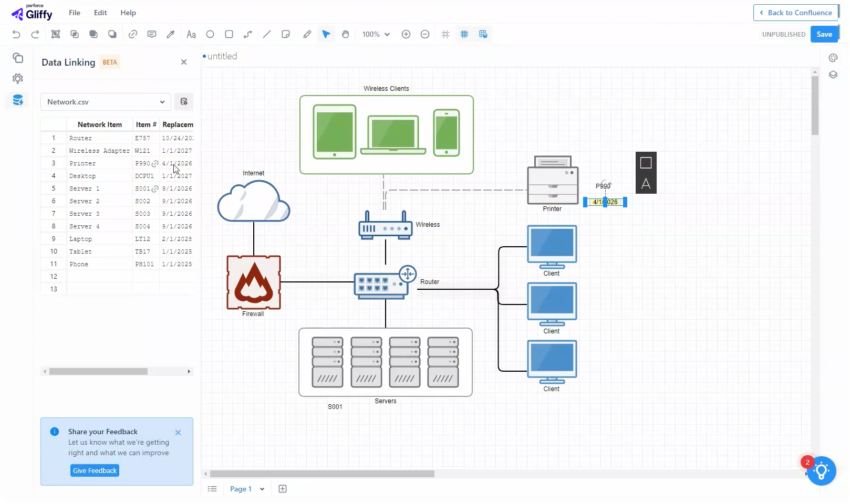The image size is (850, 504).
Task: Open the Layers panel icon
Action: point(833,75)
